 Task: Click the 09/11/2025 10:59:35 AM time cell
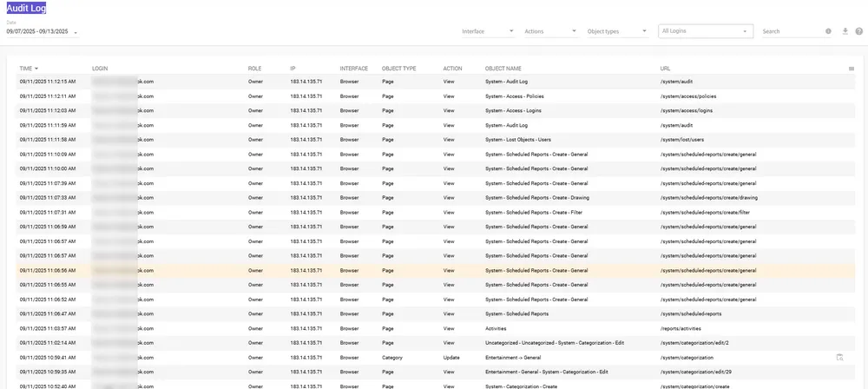(48, 372)
